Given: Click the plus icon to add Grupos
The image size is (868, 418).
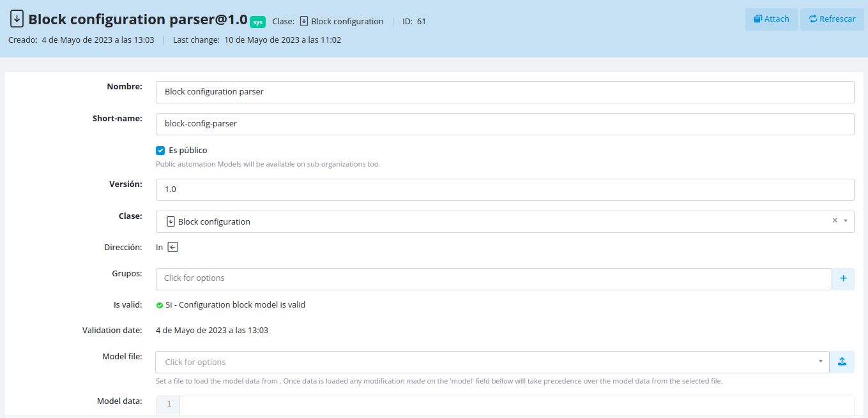Looking at the screenshot, I should pyautogui.click(x=843, y=279).
